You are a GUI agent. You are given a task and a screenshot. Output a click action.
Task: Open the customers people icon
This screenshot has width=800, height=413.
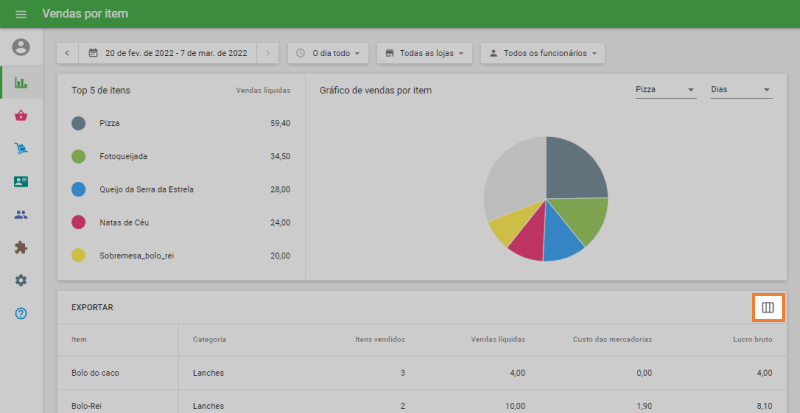point(21,215)
